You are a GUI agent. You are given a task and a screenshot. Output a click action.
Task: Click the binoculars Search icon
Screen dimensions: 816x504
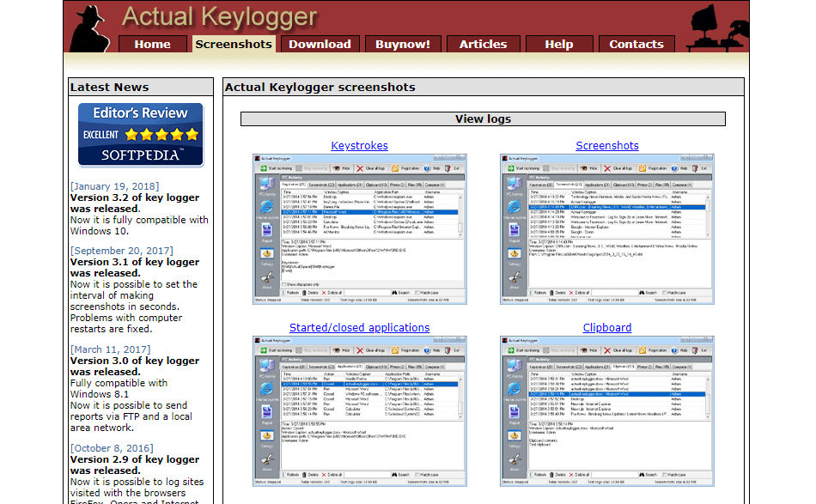click(x=396, y=291)
